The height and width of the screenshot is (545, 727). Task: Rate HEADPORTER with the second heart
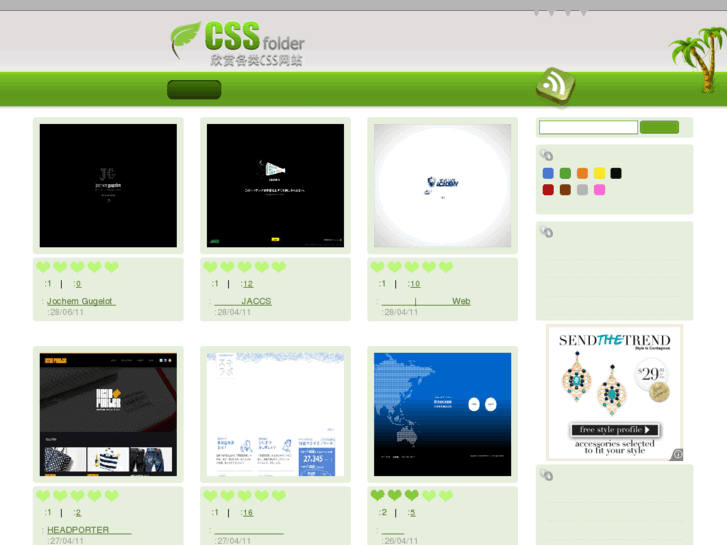pyautogui.click(x=60, y=495)
